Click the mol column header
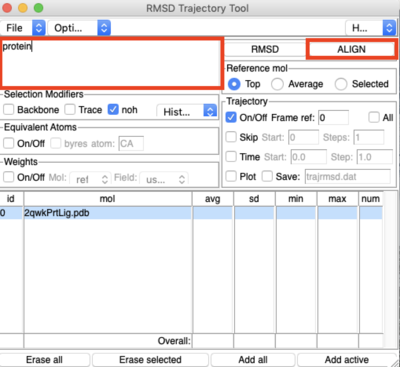This screenshot has width=400, height=367. (108, 199)
